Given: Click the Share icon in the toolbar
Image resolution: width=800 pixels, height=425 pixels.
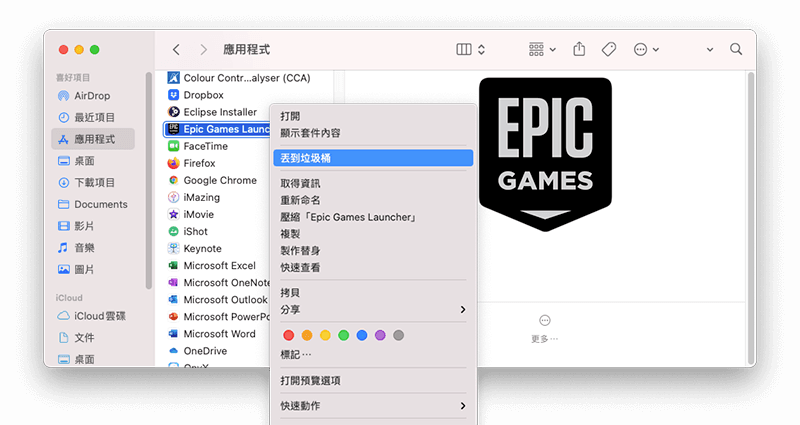Looking at the screenshot, I should [579, 49].
